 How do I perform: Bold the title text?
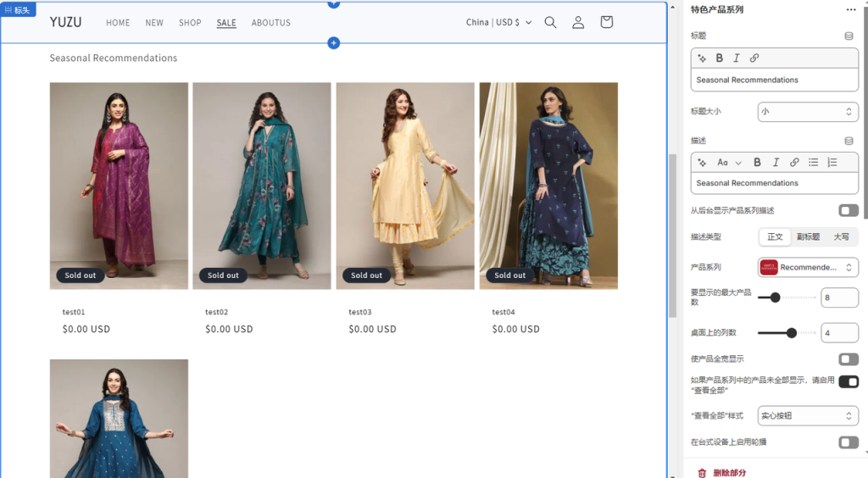(719, 58)
